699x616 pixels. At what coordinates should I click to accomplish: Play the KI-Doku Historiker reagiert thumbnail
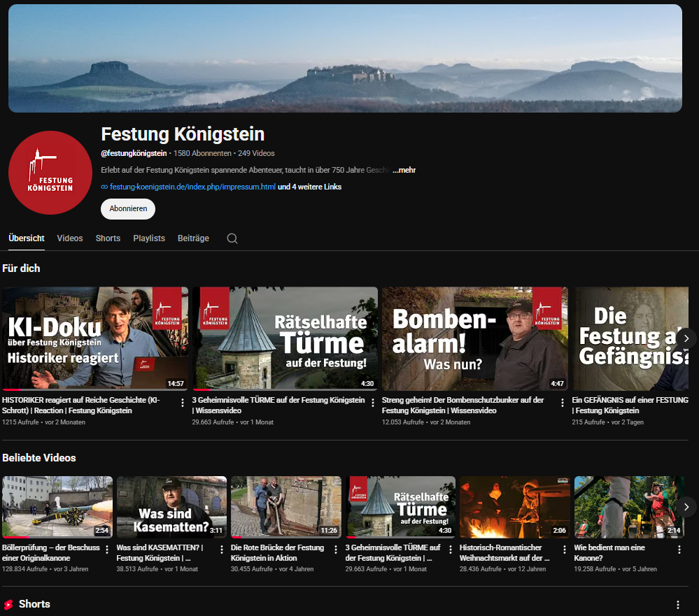tap(95, 338)
